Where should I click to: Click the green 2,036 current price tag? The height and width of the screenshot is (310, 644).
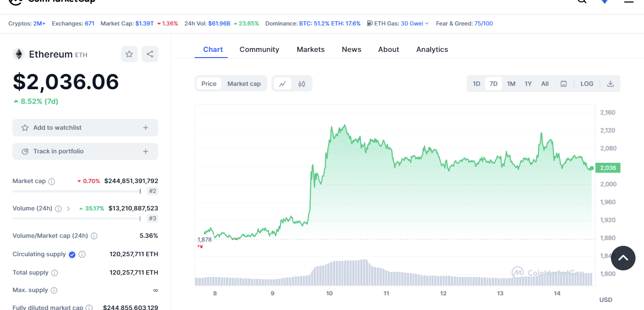click(608, 168)
